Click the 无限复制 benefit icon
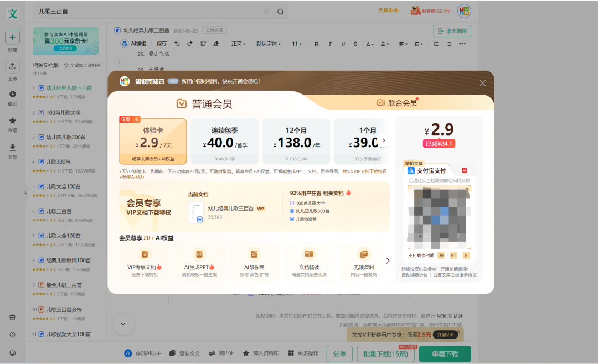 coord(364,254)
